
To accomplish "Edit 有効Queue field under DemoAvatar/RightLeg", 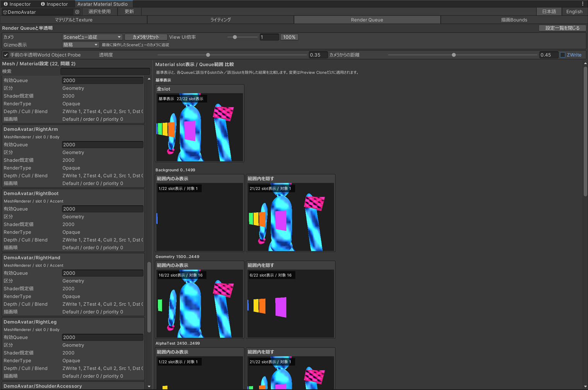I will 103,337.
